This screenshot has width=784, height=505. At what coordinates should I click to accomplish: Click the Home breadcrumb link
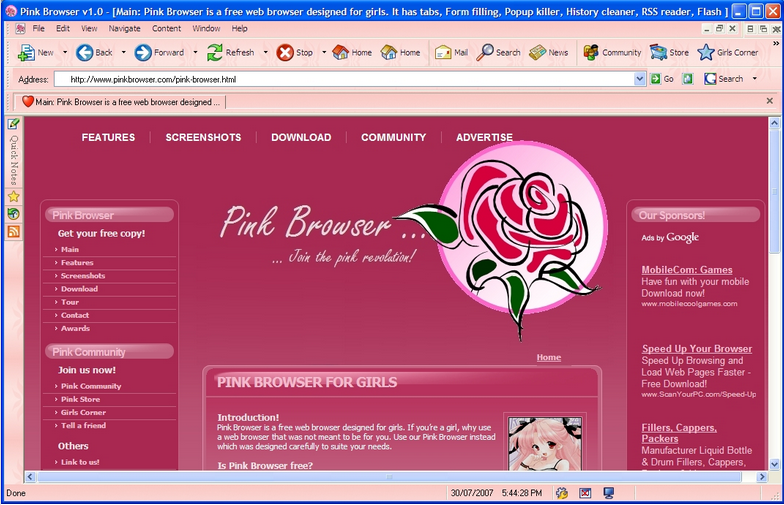(548, 358)
